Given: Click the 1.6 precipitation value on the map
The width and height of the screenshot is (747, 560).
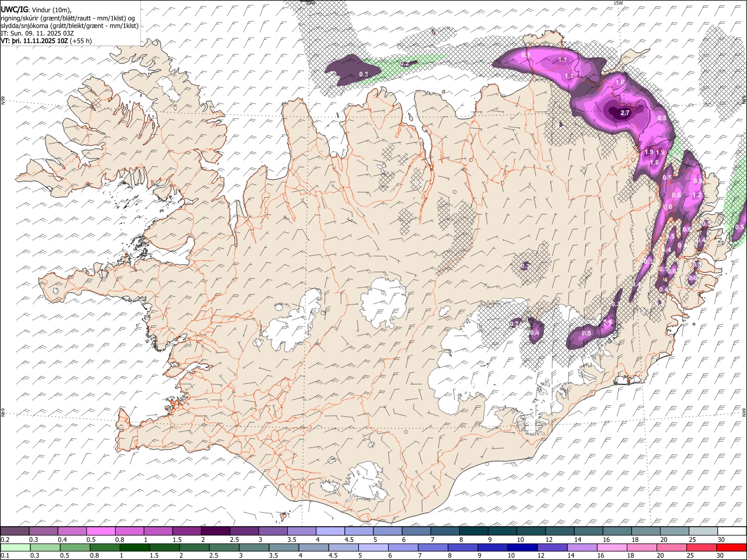Looking at the screenshot, I should tap(654, 162).
